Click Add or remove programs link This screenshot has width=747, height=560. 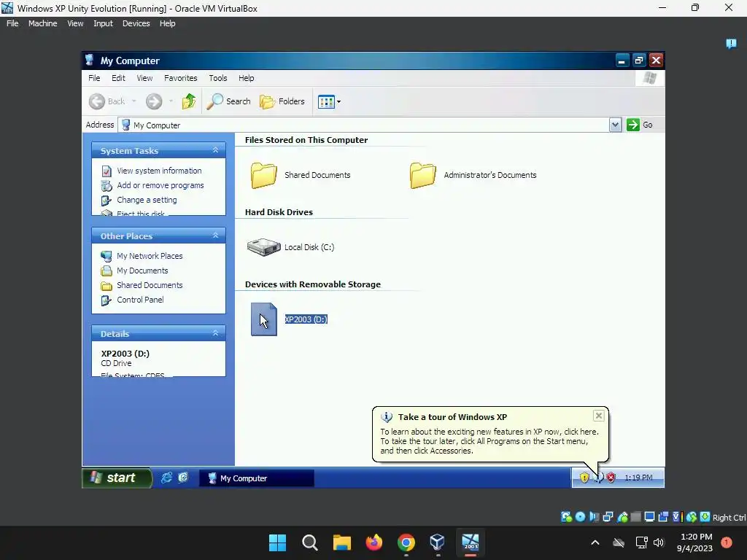click(160, 185)
